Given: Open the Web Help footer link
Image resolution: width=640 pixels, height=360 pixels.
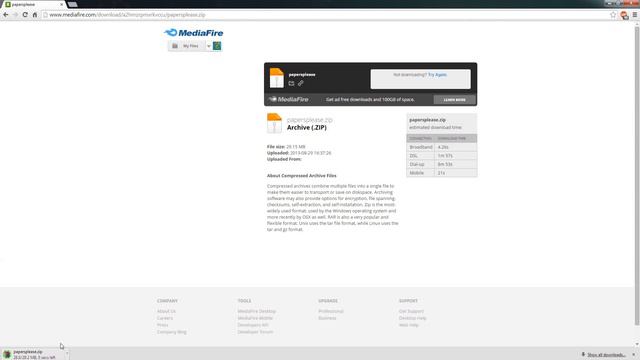Looking at the screenshot, I should coord(409,325).
